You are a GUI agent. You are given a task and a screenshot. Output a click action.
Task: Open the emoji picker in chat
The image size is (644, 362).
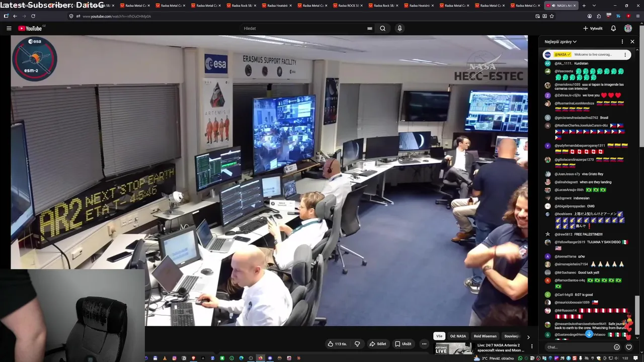click(617, 347)
